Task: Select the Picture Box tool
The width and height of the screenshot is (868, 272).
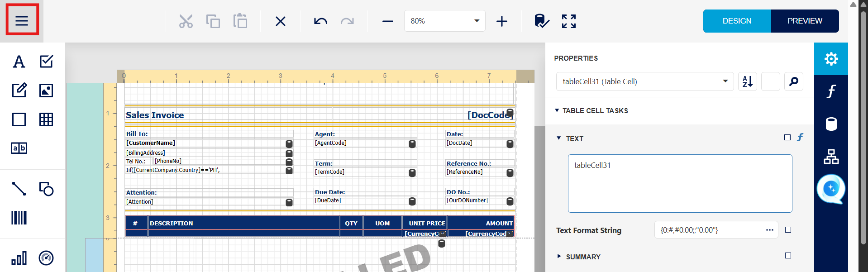Action: (x=46, y=91)
